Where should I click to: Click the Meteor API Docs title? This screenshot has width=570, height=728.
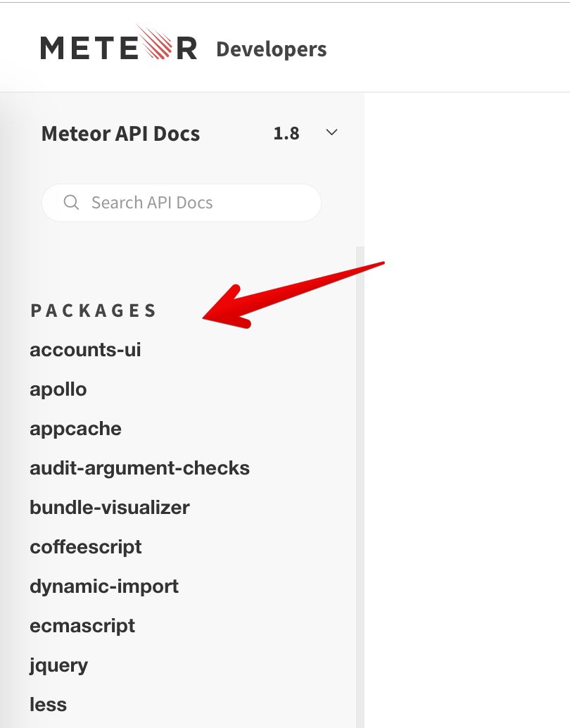tap(120, 134)
